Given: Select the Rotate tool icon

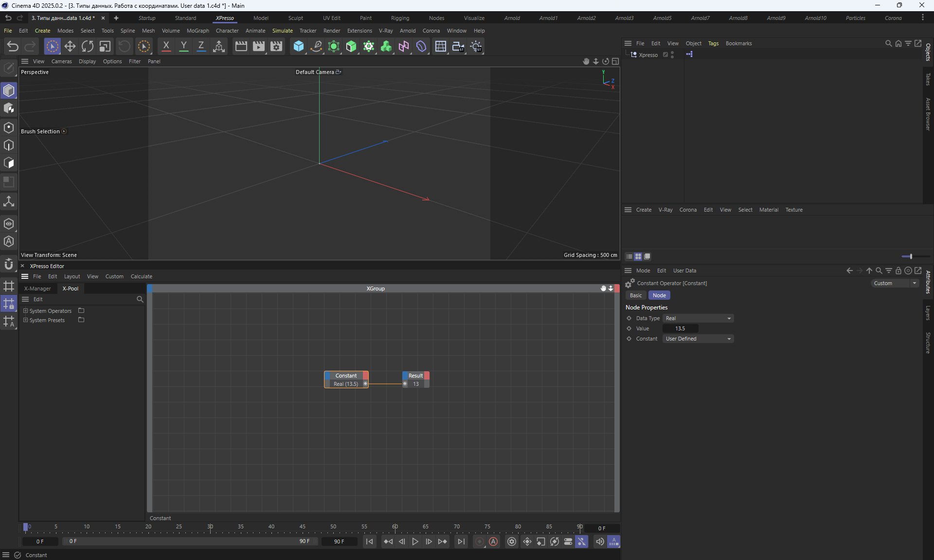Looking at the screenshot, I should coord(88,46).
